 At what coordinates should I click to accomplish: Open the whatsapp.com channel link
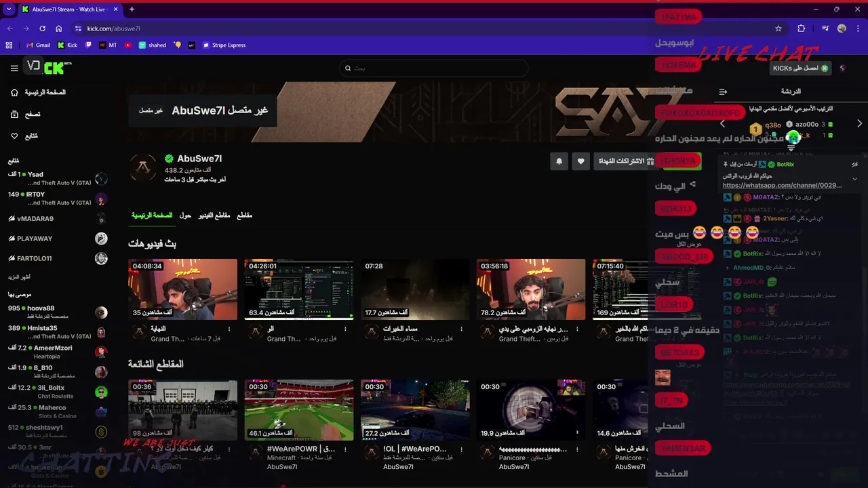point(782,185)
